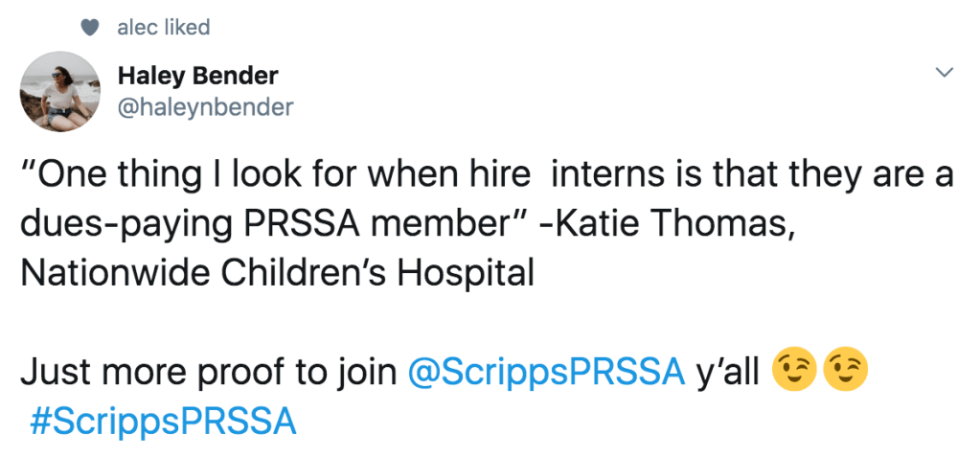Click the @haleynbender handle
The image size is (980, 457).
click(x=204, y=107)
